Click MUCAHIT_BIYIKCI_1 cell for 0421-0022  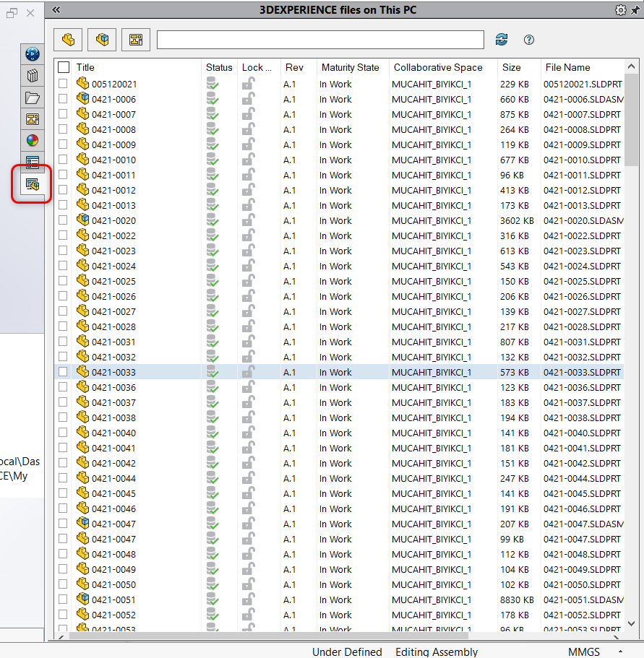(x=432, y=236)
